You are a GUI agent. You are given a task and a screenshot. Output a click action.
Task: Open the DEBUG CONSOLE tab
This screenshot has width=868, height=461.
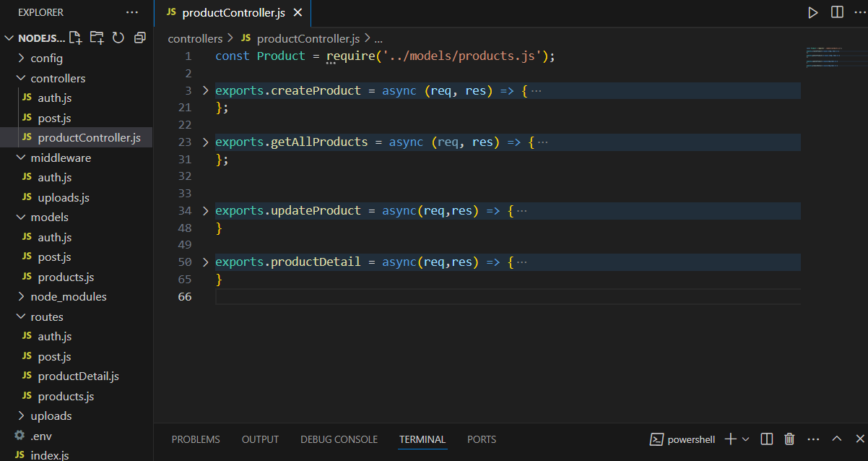click(x=339, y=439)
